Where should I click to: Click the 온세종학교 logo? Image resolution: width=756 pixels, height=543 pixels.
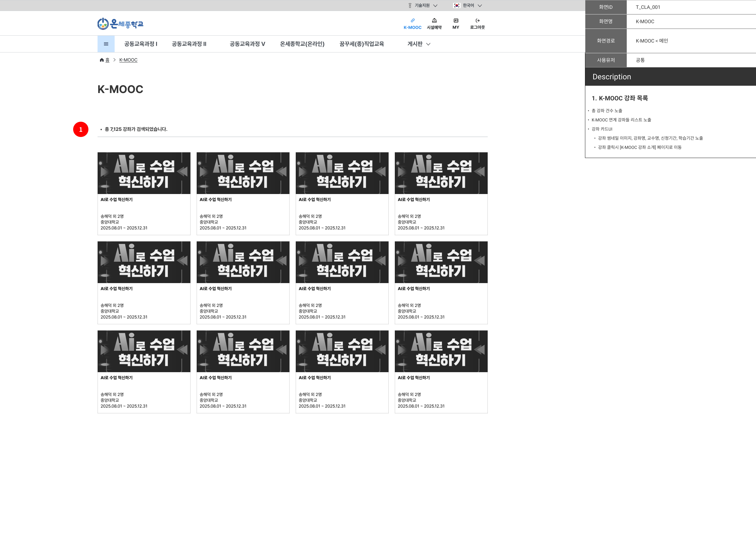pyautogui.click(x=120, y=24)
